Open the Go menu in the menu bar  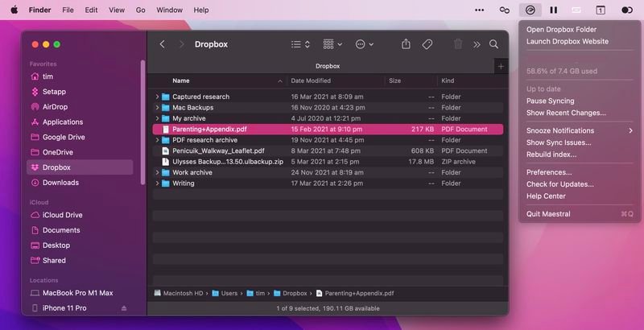pos(140,10)
